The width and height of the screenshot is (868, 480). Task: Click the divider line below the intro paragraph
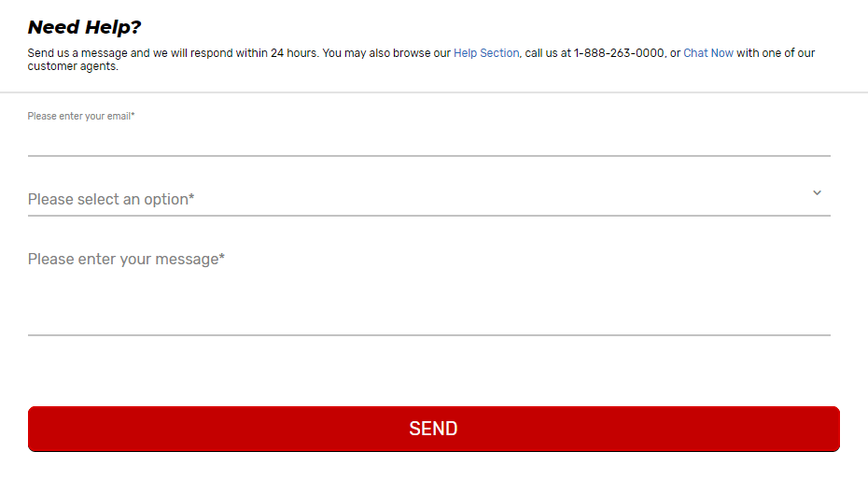coord(433,92)
